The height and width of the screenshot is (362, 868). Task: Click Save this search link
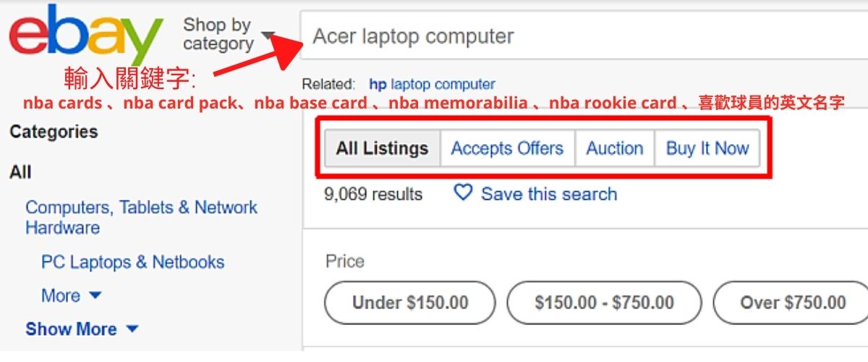click(548, 194)
